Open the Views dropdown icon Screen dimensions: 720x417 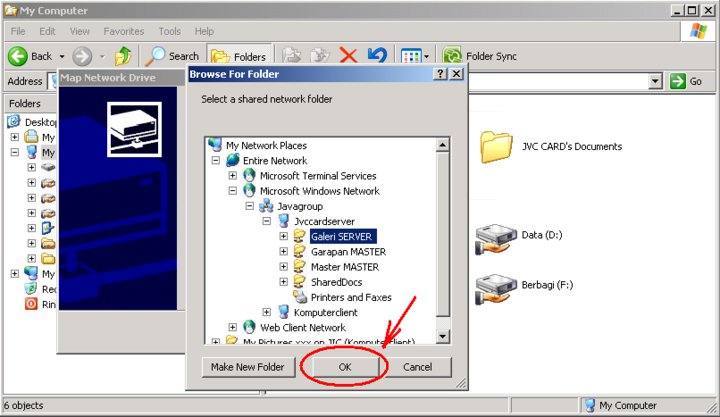point(415,56)
